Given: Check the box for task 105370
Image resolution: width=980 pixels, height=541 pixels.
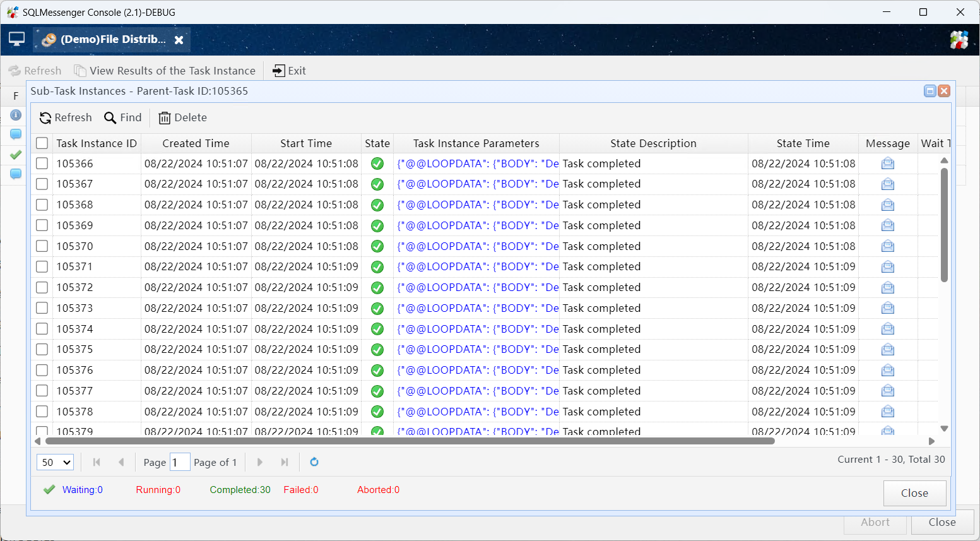Looking at the screenshot, I should point(42,246).
